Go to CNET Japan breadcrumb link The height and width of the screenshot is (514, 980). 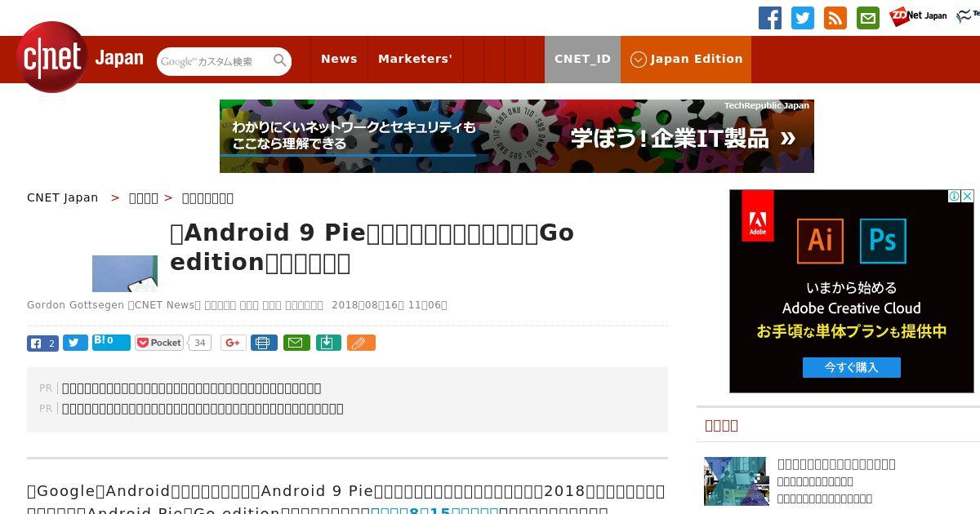click(x=63, y=197)
